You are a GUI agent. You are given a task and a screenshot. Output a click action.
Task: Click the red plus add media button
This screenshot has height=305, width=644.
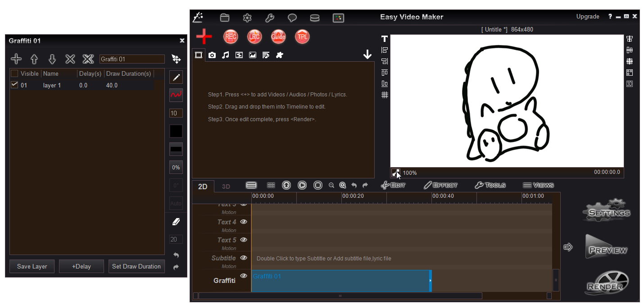point(204,36)
